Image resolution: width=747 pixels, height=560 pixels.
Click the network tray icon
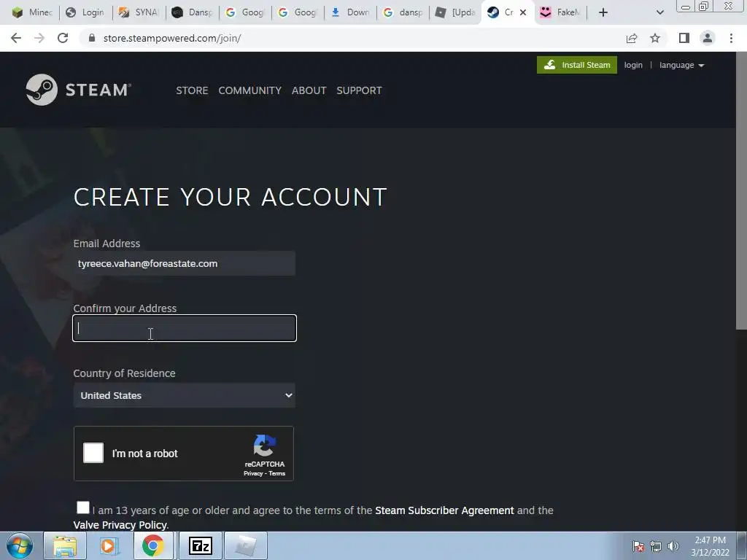point(656,545)
